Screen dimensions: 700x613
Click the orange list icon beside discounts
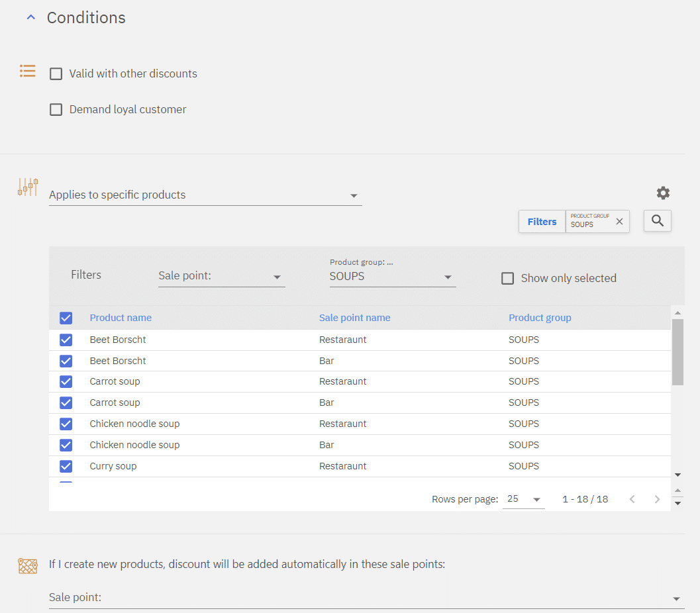[x=28, y=71]
